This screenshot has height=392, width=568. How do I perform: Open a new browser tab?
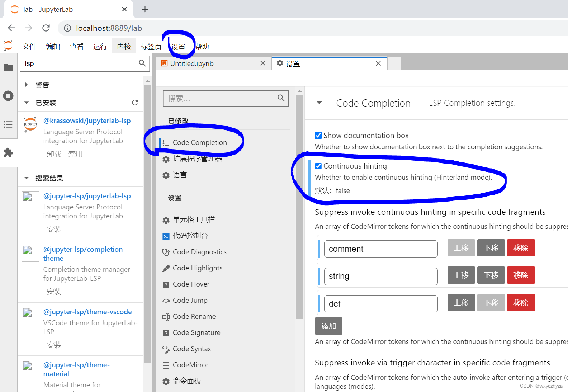point(145,9)
